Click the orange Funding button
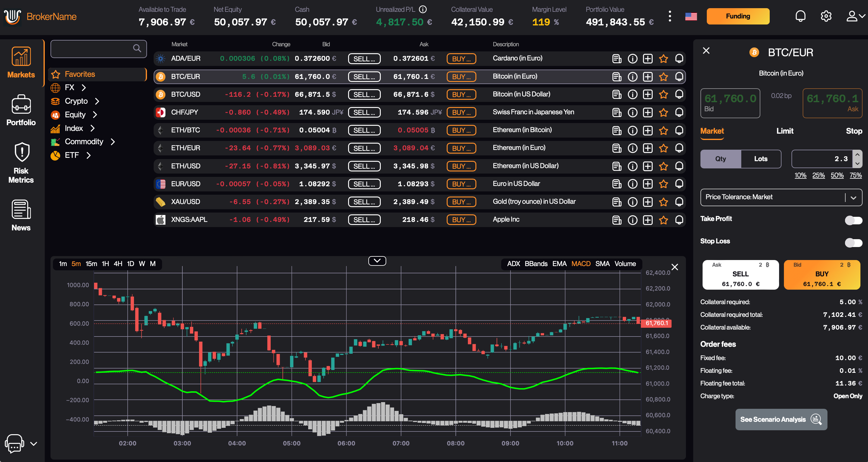Viewport: 868px width, 462px height. [x=738, y=16]
